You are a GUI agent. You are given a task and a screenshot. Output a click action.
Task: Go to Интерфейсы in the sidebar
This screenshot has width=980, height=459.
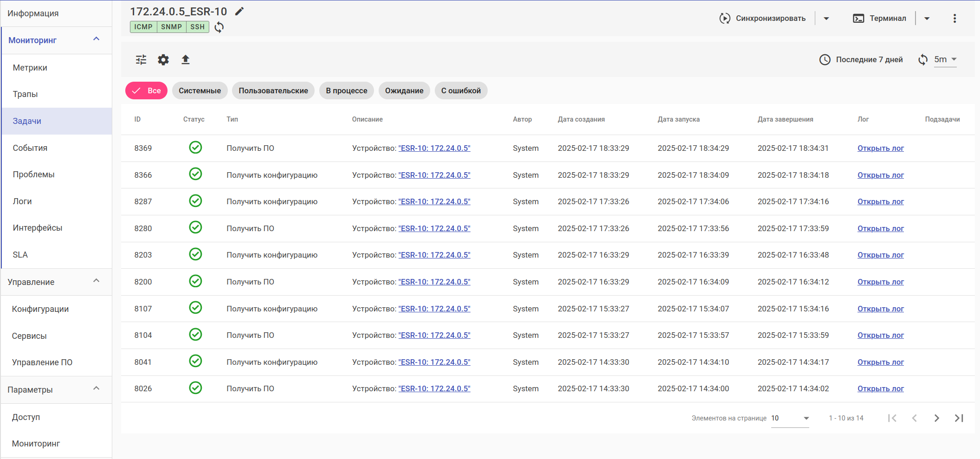[38, 228]
